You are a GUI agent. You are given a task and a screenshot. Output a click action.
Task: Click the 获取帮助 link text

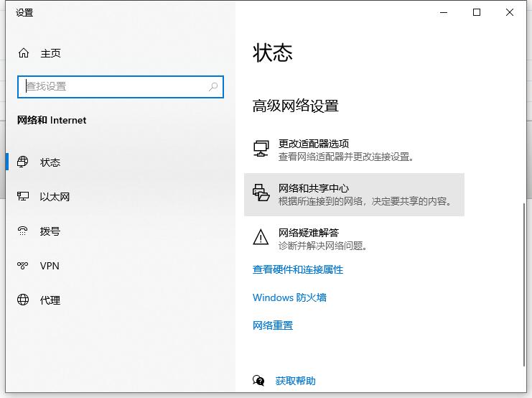(295, 381)
